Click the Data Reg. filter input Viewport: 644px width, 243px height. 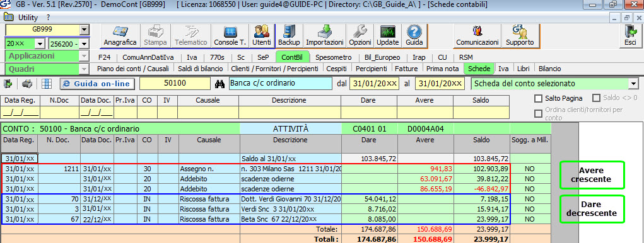click(20, 112)
